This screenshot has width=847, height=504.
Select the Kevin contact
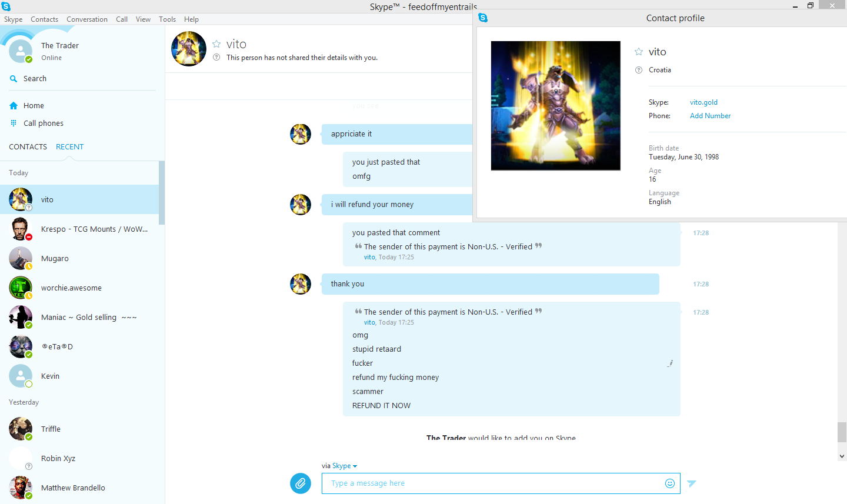point(79,376)
